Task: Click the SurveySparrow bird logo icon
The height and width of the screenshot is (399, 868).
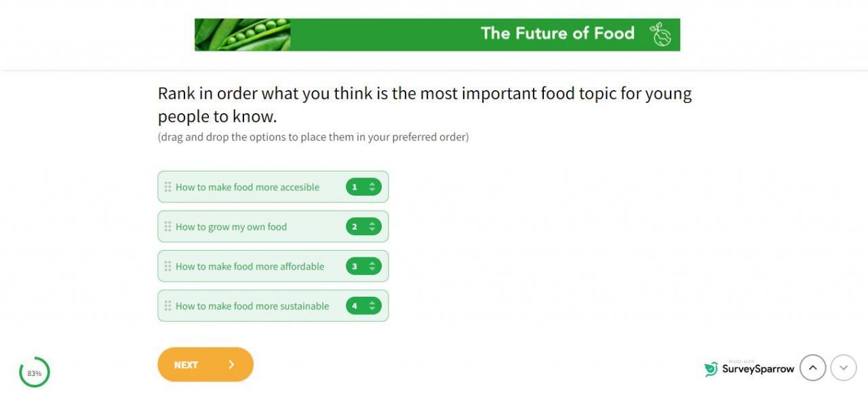Action: (x=711, y=369)
